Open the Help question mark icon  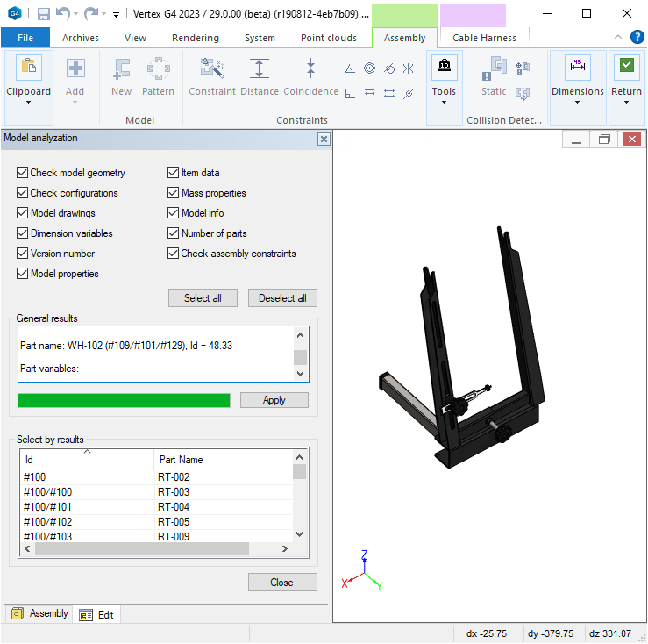[x=637, y=37]
